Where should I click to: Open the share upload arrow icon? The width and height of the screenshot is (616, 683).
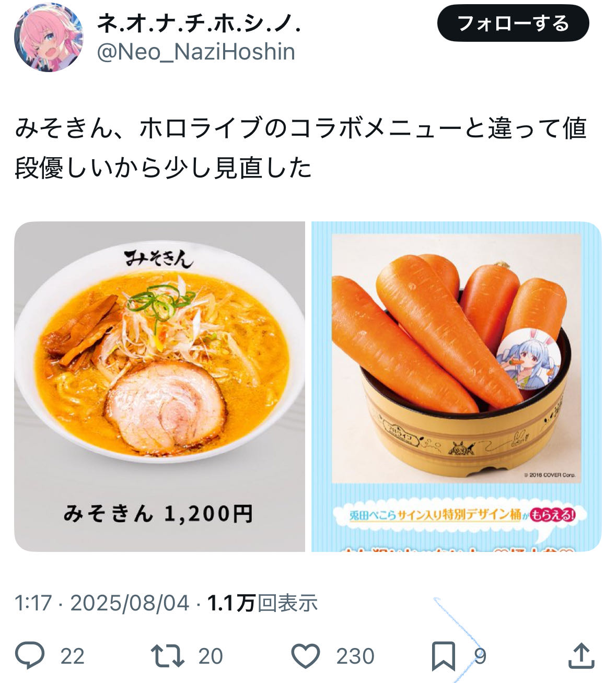pos(581,656)
